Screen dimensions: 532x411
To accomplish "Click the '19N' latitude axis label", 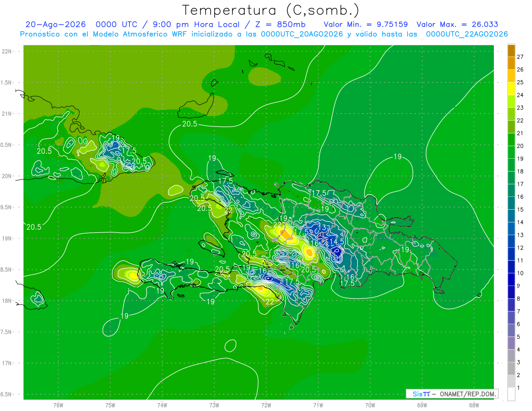I will [x=6, y=238].
